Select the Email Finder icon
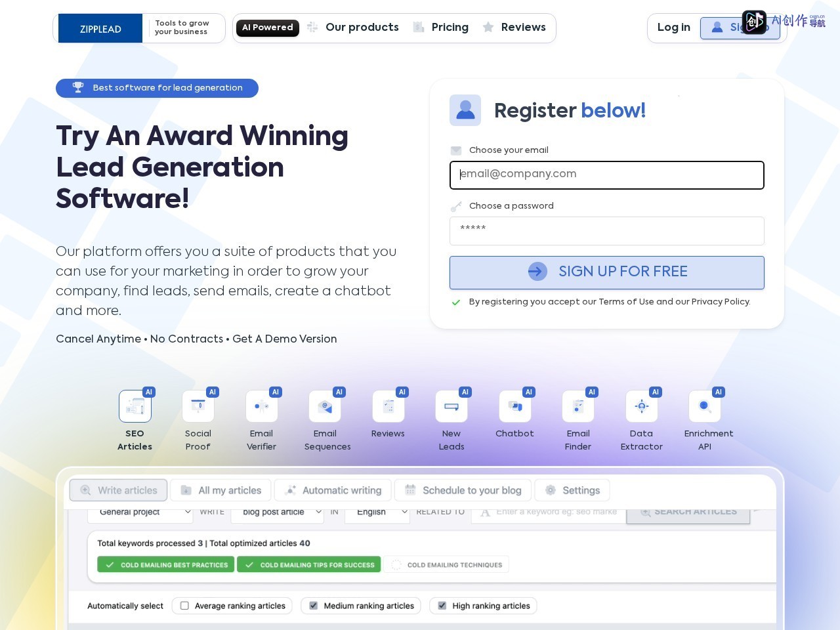840x630 pixels. pyautogui.click(x=578, y=406)
